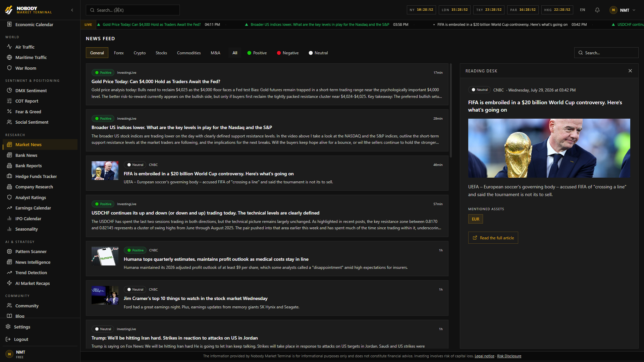Open Fear & Greed percent icon
The image size is (644, 362).
(9, 112)
